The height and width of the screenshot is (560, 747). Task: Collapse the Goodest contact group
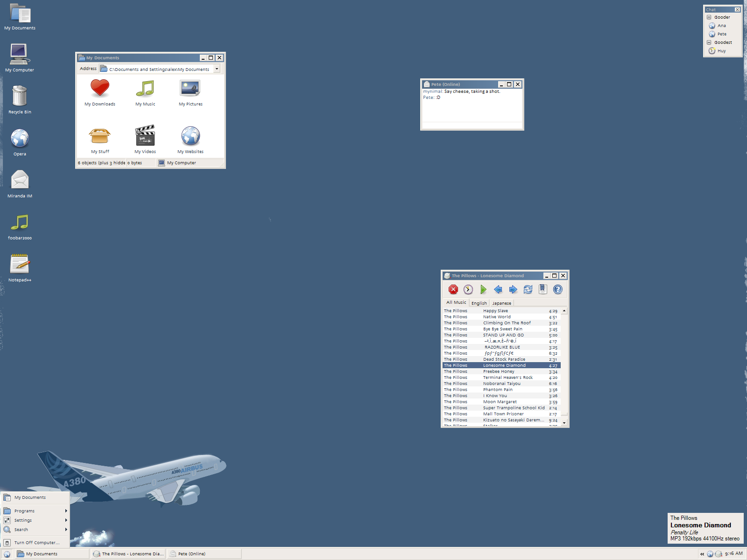point(709,42)
